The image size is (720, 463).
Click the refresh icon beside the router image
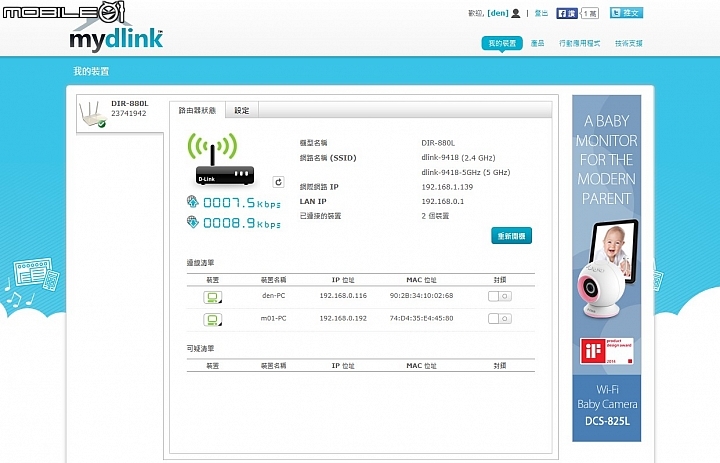point(278,182)
